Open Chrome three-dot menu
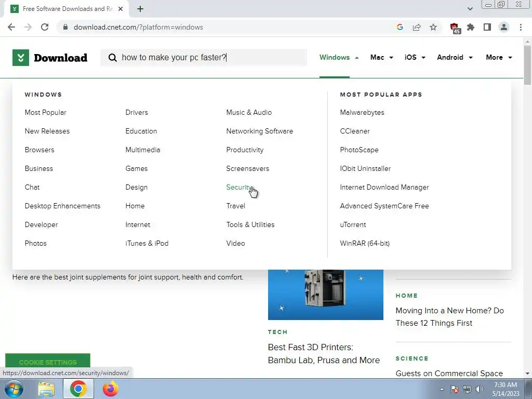The height and width of the screenshot is (399, 532). (x=521, y=27)
